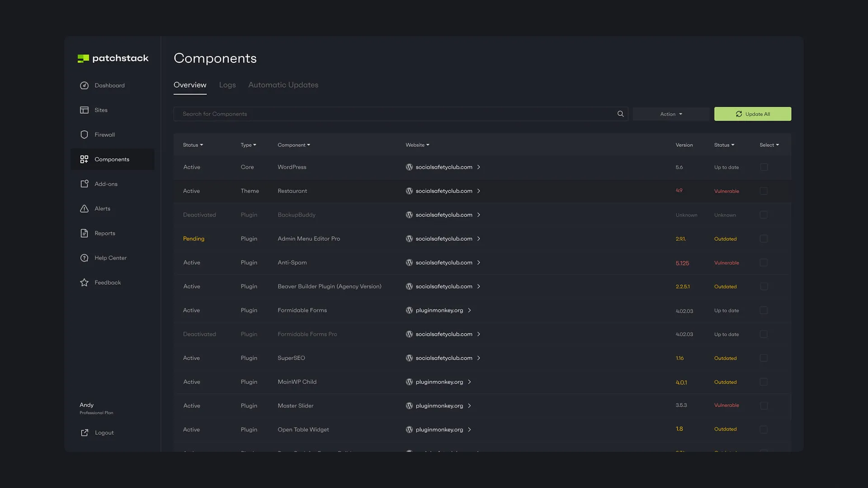868x488 pixels.
Task: Switch to the Overview tab
Action: (x=190, y=85)
